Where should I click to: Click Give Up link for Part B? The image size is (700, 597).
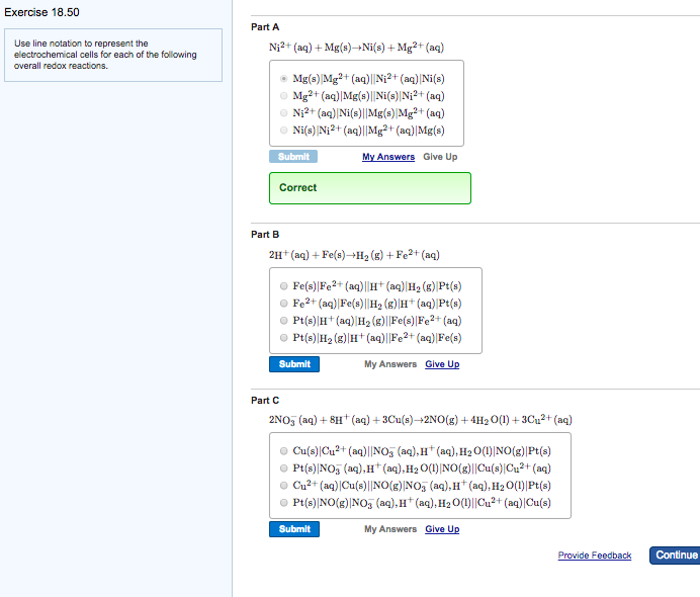[442, 364]
